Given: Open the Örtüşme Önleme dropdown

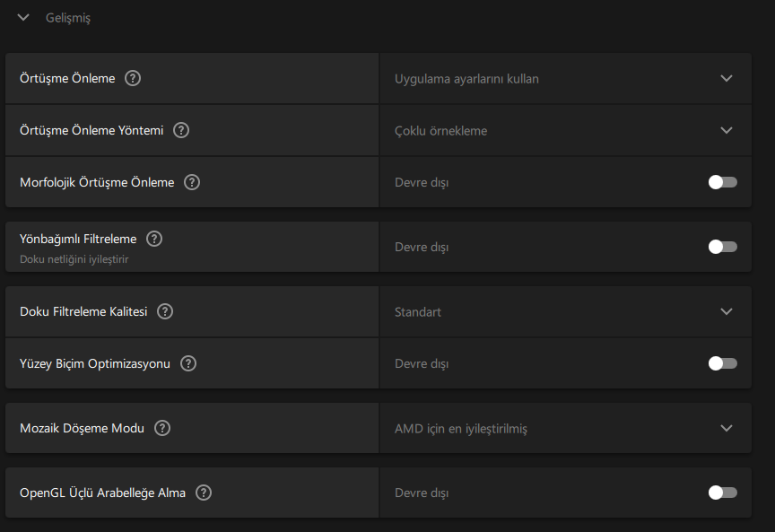Looking at the screenshot, I should tap(565, 79).
